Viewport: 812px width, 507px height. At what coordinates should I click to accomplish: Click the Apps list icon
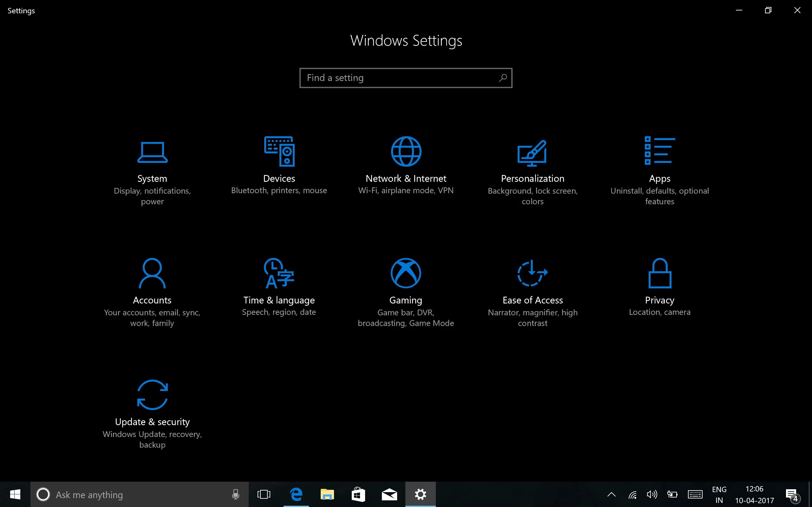pos(659,151)
